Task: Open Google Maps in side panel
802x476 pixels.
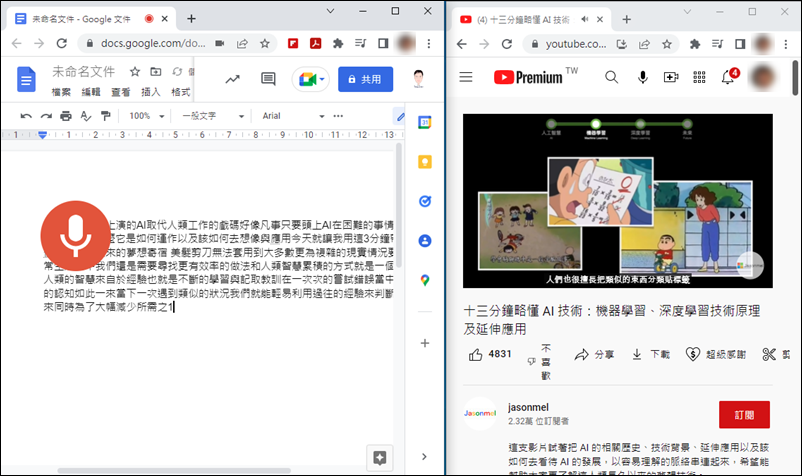Action: 425,280
